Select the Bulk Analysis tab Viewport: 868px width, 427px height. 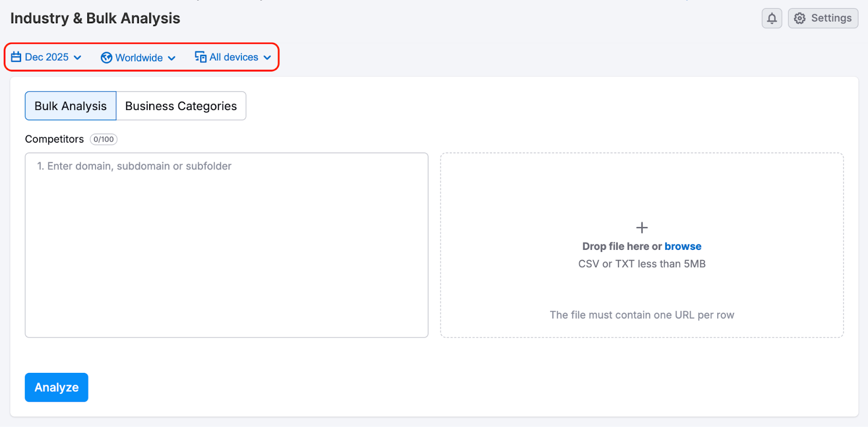tap(70, 106)
